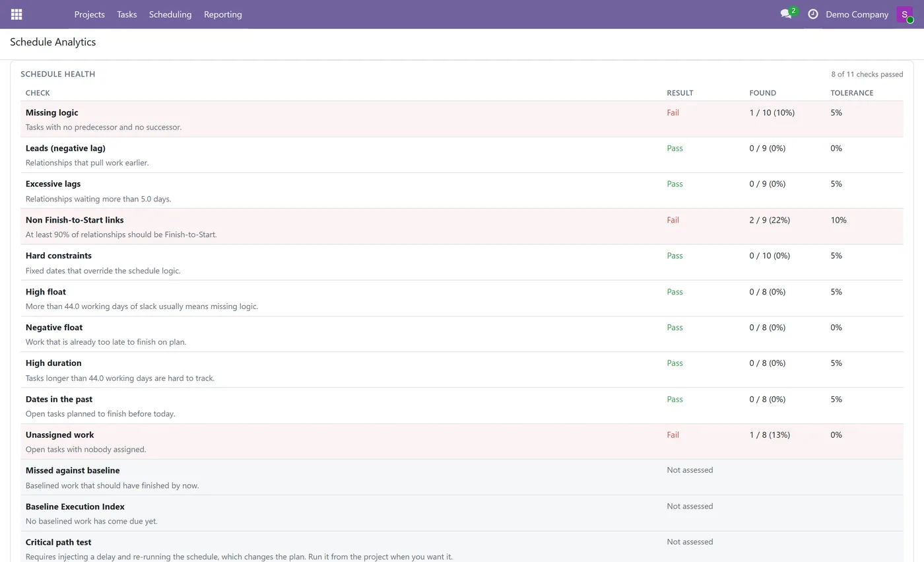The image size is (924, 562).
Task: Open the Reporting menu
Action: 223,15
